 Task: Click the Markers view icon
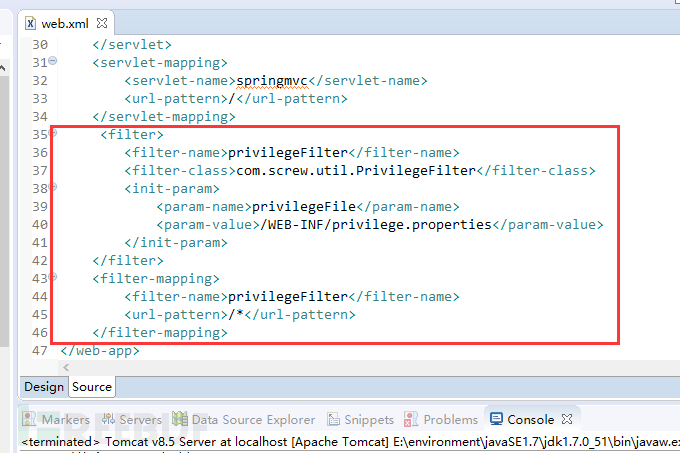pos(29,419)
